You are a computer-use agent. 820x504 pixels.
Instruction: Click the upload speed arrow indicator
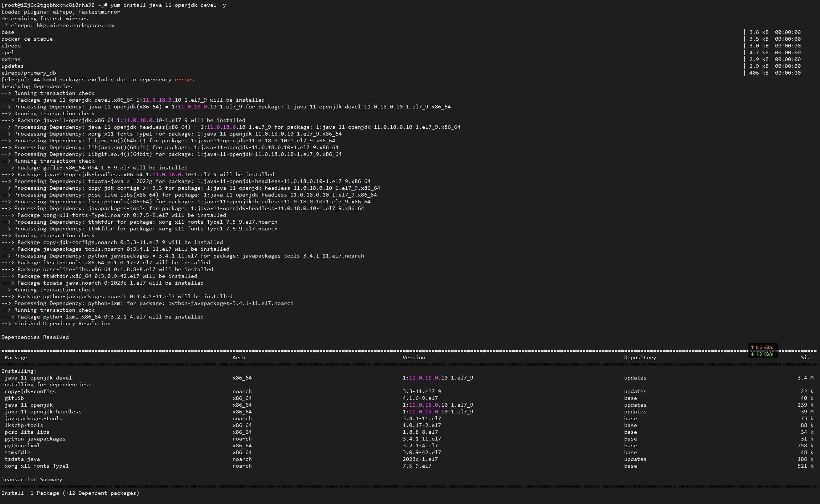point(752,347)
